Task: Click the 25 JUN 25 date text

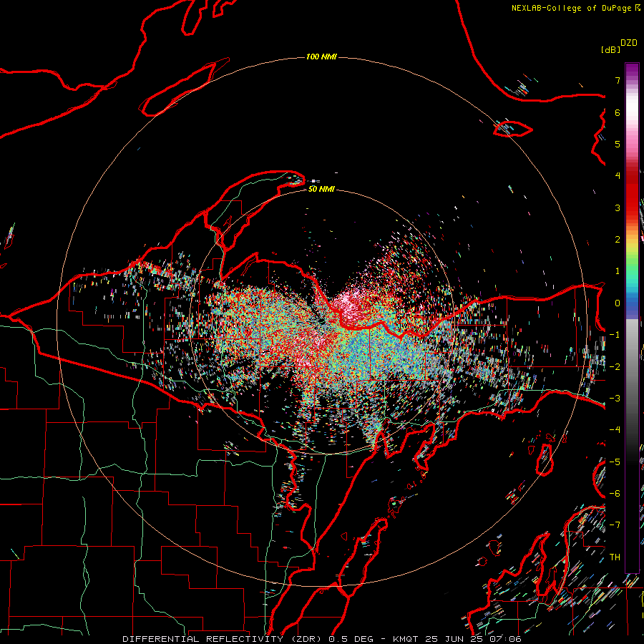Action: pos(454,639)
